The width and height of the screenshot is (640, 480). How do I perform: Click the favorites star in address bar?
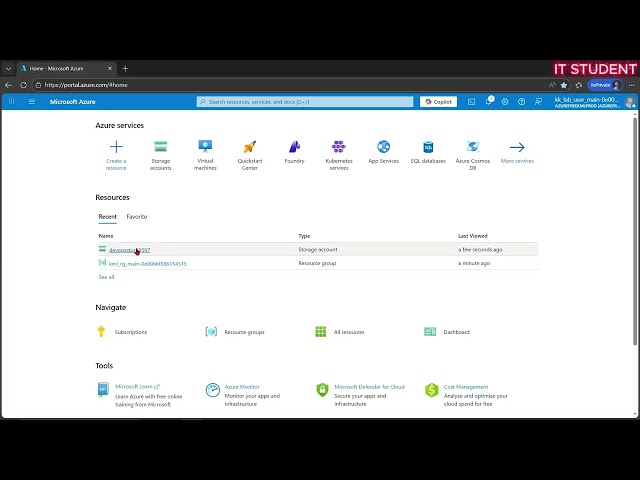[564, 85]
